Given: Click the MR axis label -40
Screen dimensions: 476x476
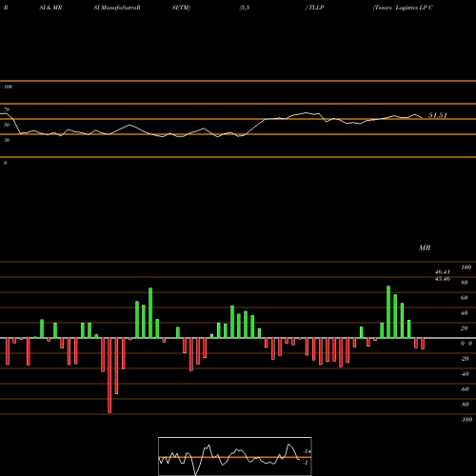Looking at the screenshot, I should click(465, 374).
